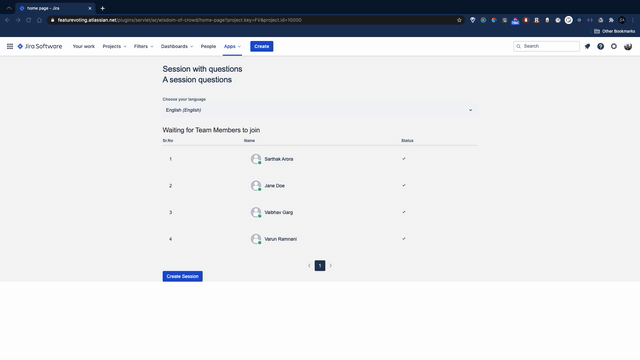640x360 pixels.
Task: Expand the Projects dropdown menu
Action: [x=114, y=47]
